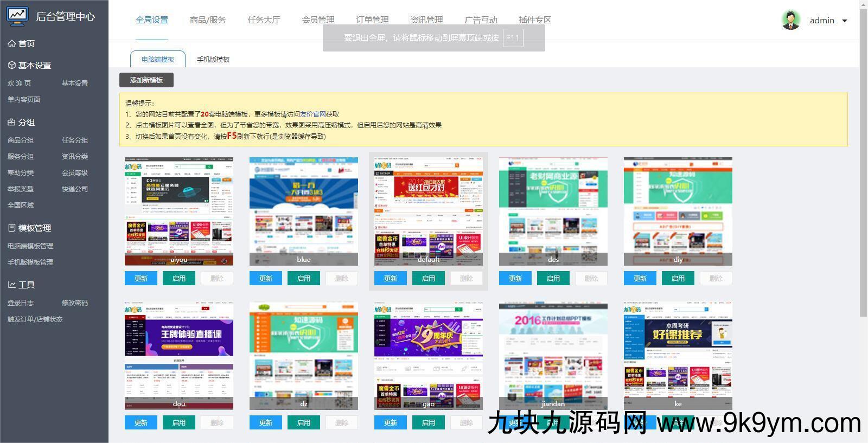Open the aiyou template thumbnail

tap(179, 211)
